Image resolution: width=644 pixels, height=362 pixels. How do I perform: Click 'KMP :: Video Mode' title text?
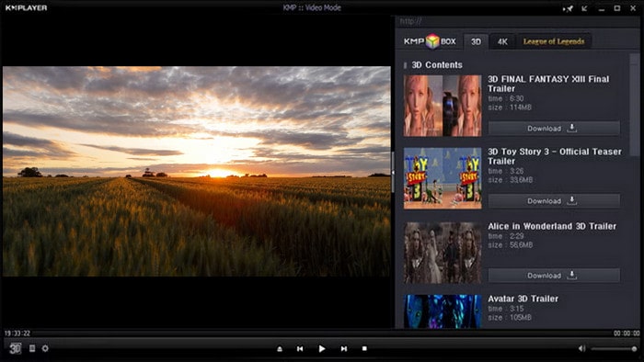312,7
